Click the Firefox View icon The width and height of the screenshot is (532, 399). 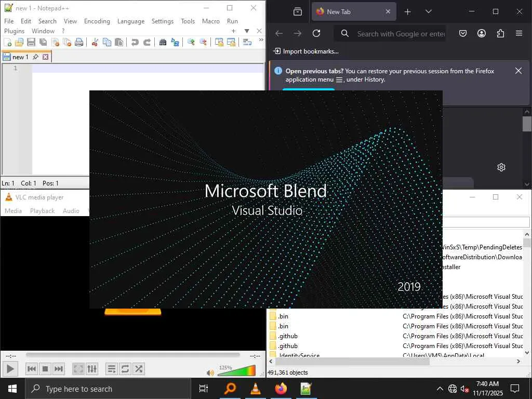coord(298,12)
